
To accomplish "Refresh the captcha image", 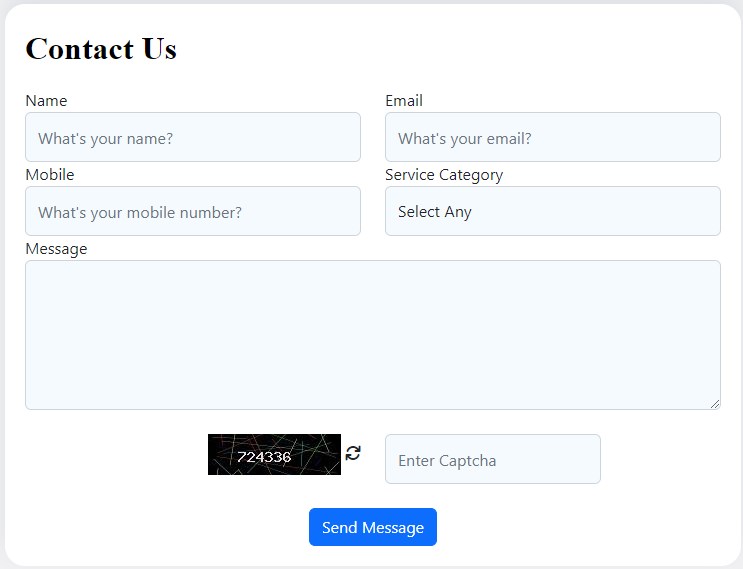I will tap(353, 453).
